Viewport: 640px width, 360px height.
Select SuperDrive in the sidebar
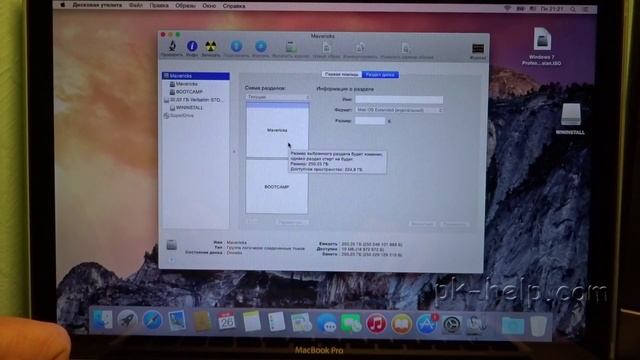pyautogui.click(x=179, y=116)
